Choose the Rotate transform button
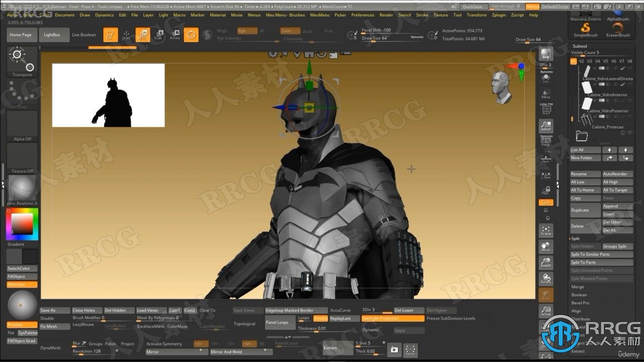Image resolution: width=644 pixels, height=362 pixels. click(175, 35)
